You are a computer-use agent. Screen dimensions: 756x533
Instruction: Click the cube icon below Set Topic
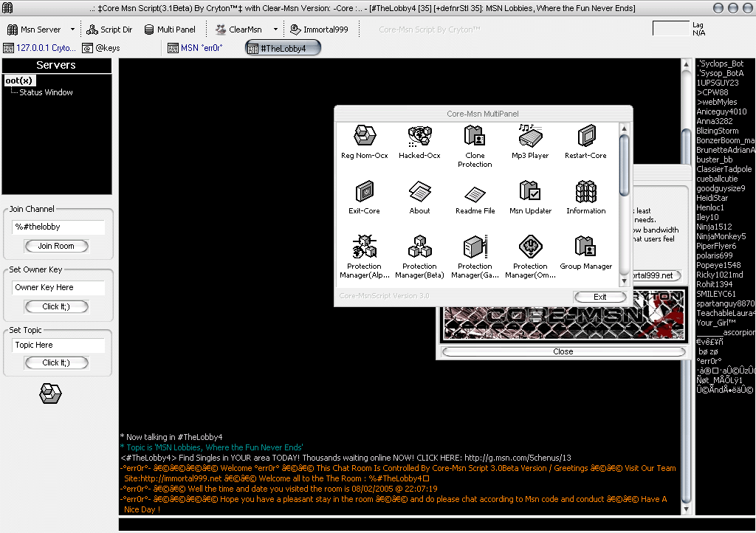[51, 393]
